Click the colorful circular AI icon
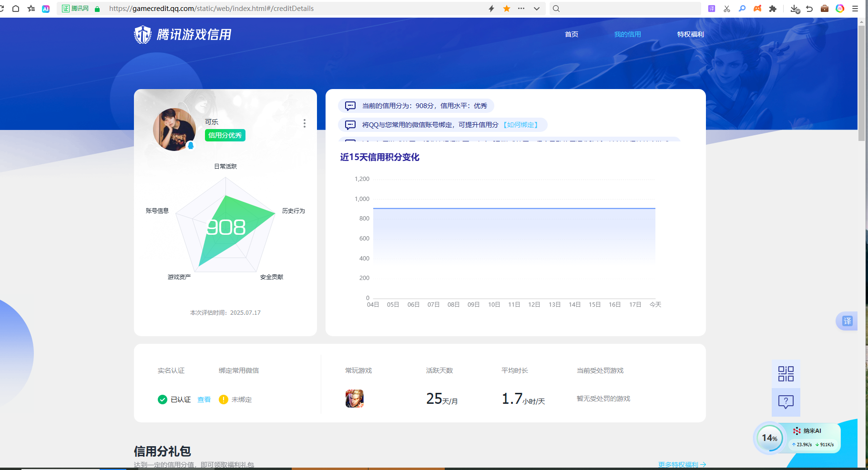This screenshot has width=868, height=470. [840, 9]
